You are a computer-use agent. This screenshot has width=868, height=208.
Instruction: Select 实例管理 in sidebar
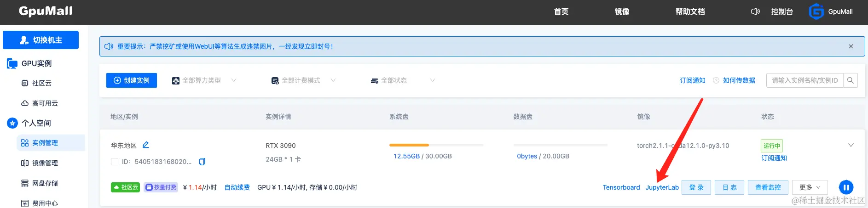click(x=51, y=143)
